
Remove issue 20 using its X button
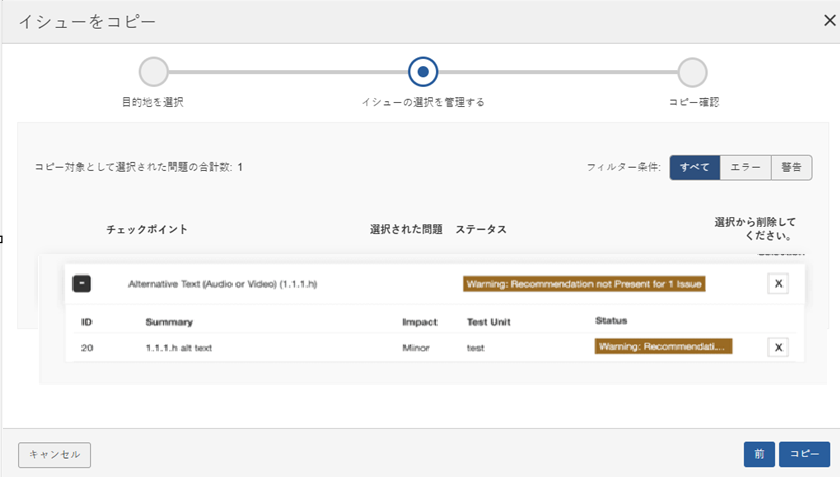(778, 347)
